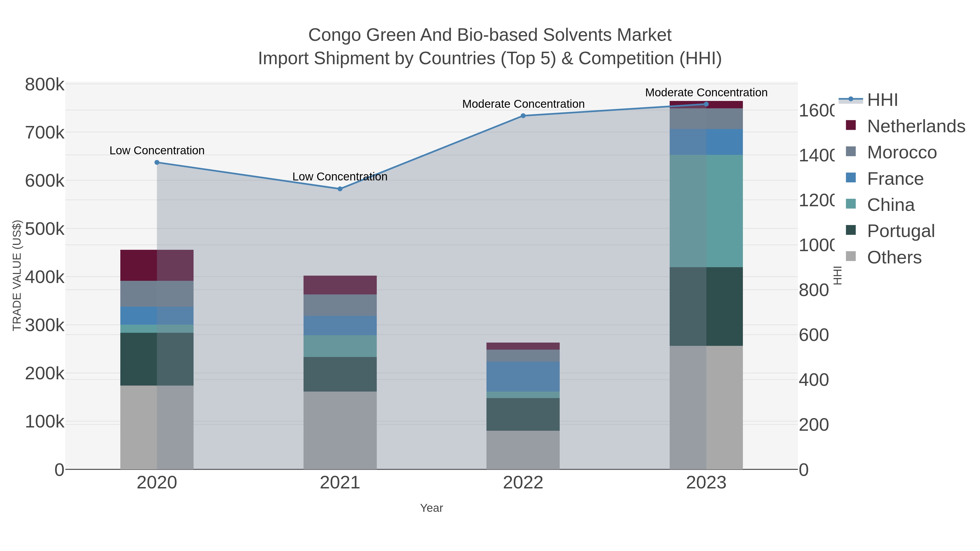Click the 'TRADE VALUE (US$)' axis title
The image size is (980, 551).
tap(17, 275)
